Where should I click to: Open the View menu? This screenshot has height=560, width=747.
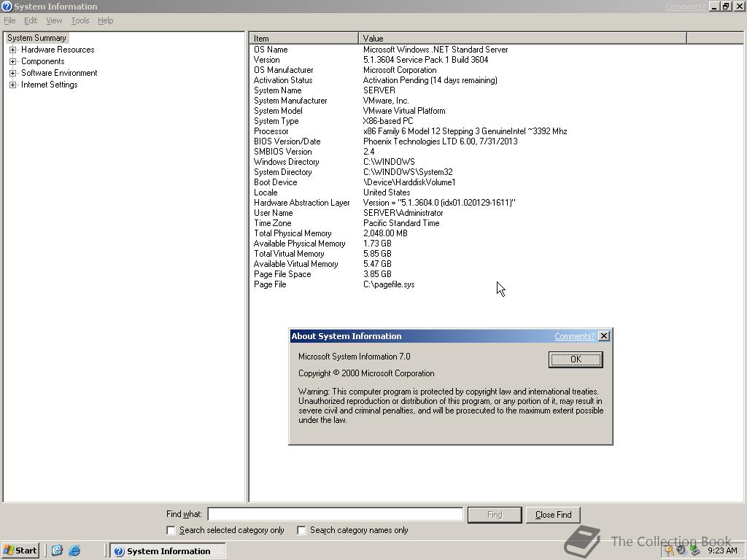tap(54, 20)
